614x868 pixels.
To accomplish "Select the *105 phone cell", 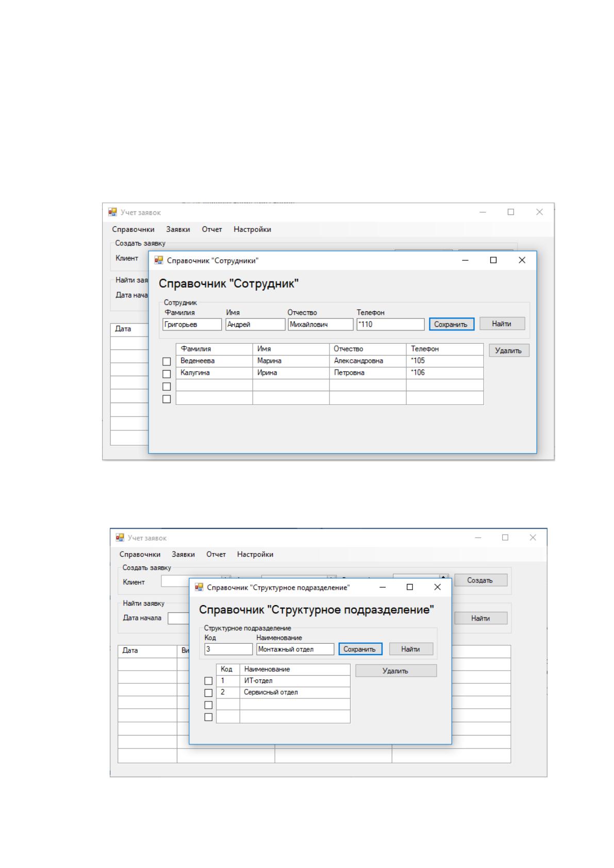I will [x=445, y=361].
